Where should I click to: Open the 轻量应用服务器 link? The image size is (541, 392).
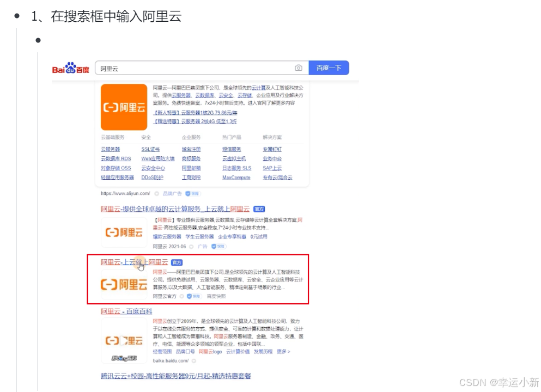tap(117, 177)
